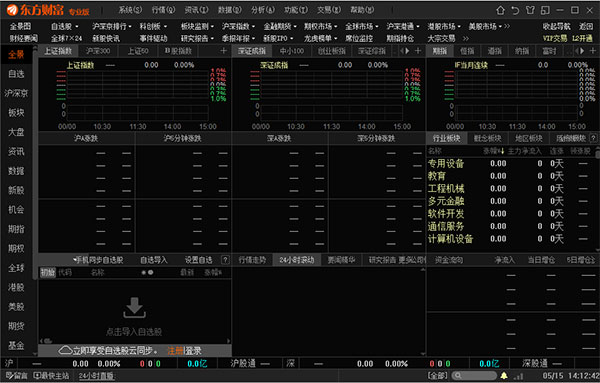The width and height of the screenshot is (600, 383).
Task: Switch to the 沪深300 tab
Action: (x=98, y=51)
